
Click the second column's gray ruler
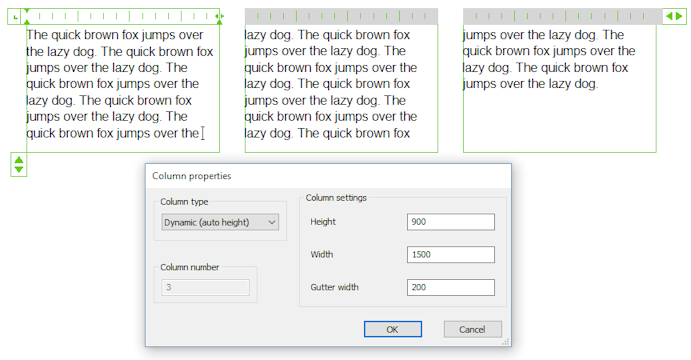[342, 16]
